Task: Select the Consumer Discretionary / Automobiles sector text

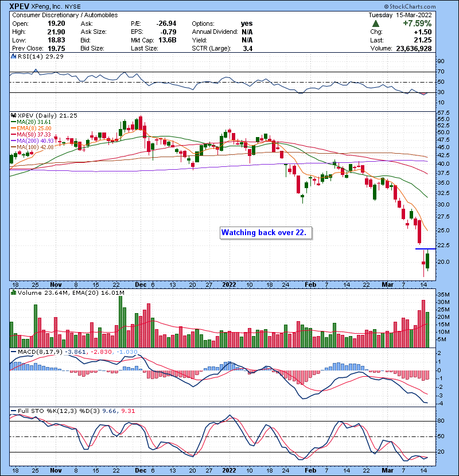Action: point(65,15)
